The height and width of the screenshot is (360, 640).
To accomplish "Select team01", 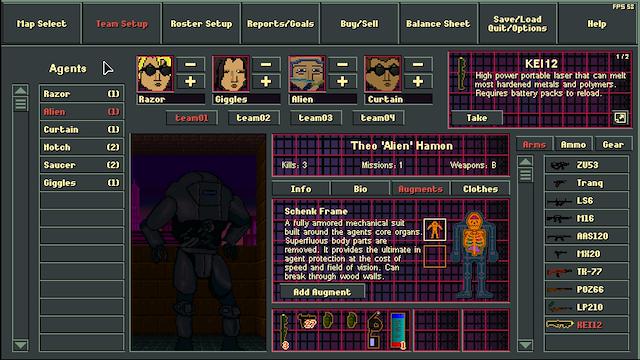I will (x=191, y=118).
